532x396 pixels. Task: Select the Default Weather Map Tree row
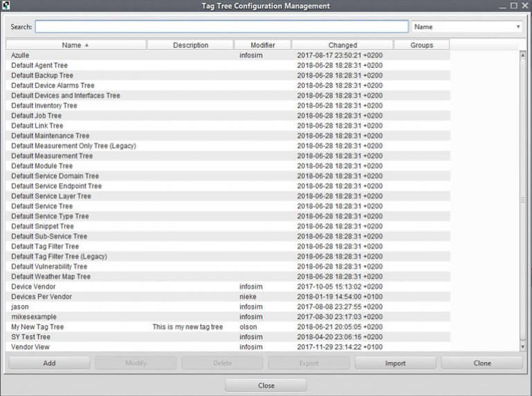point(51,277)
